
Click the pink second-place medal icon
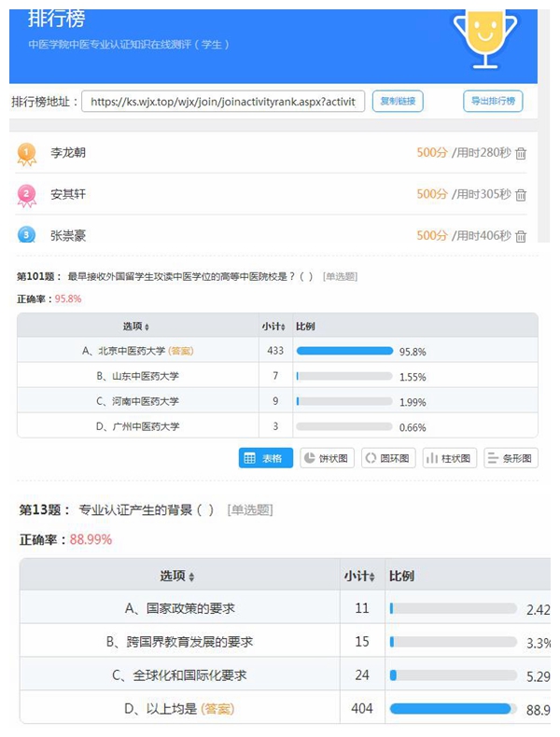26,194
